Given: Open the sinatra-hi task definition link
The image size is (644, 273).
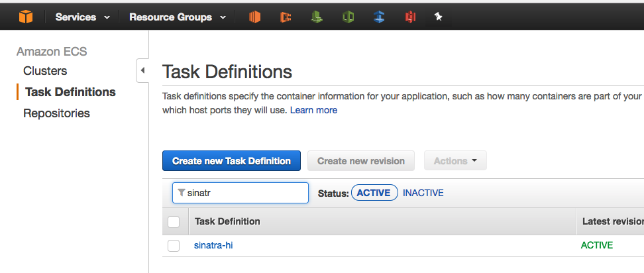Looking at the screenshot, I should tap(213, 245).
